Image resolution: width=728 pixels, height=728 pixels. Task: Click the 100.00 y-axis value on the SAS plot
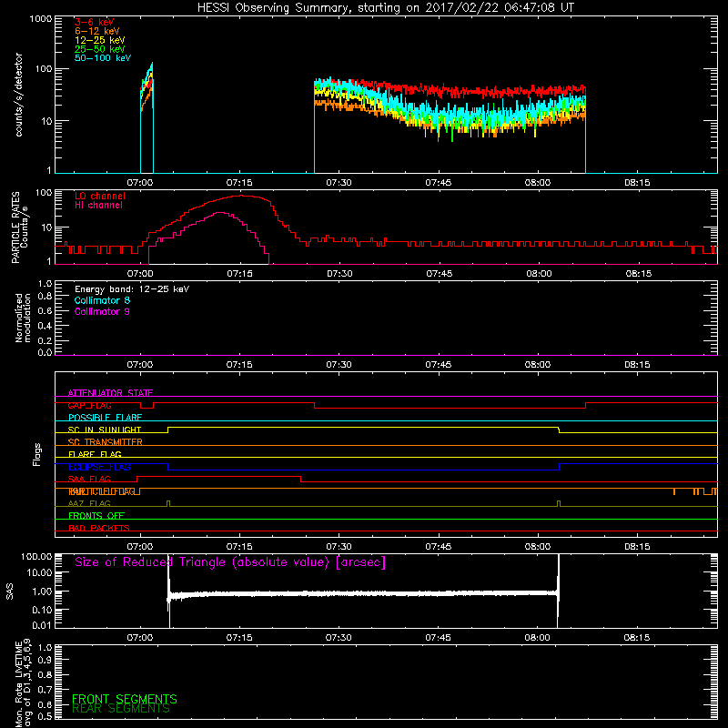(x=36, y=556)
